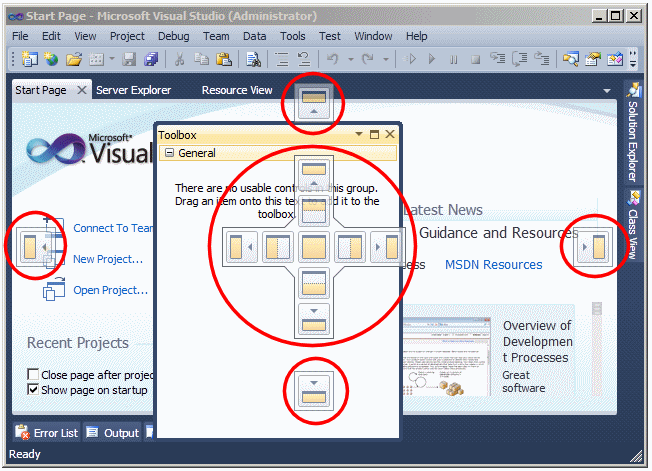652x471 pixels.
Task: Select the outer bottom edge dock guide
Action: pyautogui.click(x=314, y=391)
